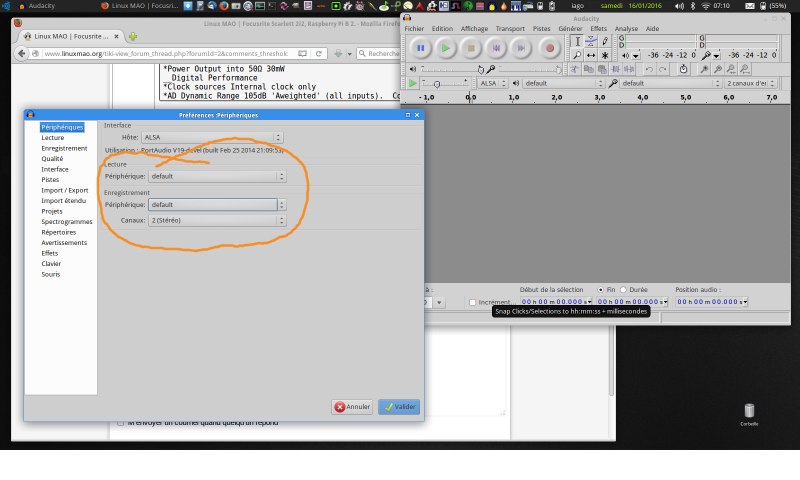Screen dimensions: 800x480
Task: Open the Enregistrement Périphérique dropdown
Action: coord(217,205)
